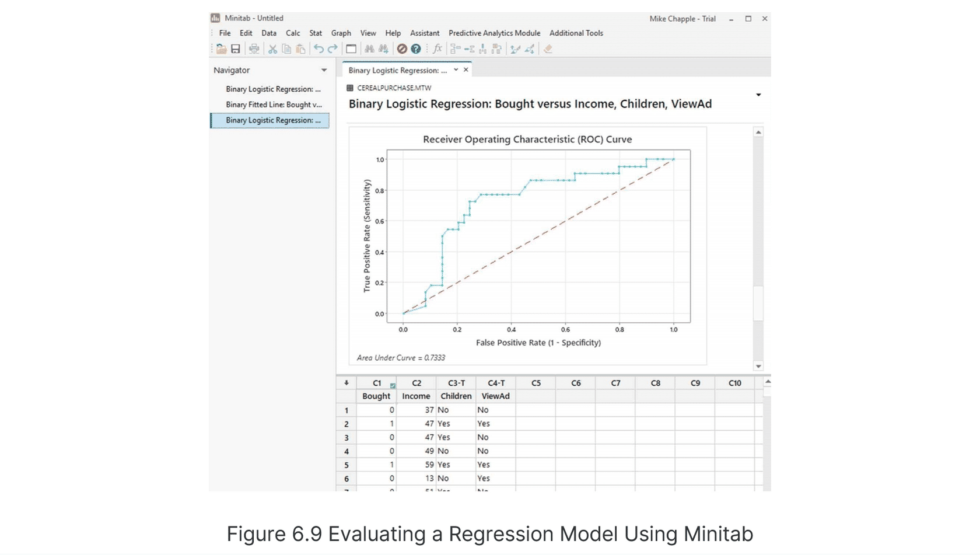This screenshot has height=558, width=980.
Task: Click the Help question mark toolbar icon
Action: pos(416,49)
